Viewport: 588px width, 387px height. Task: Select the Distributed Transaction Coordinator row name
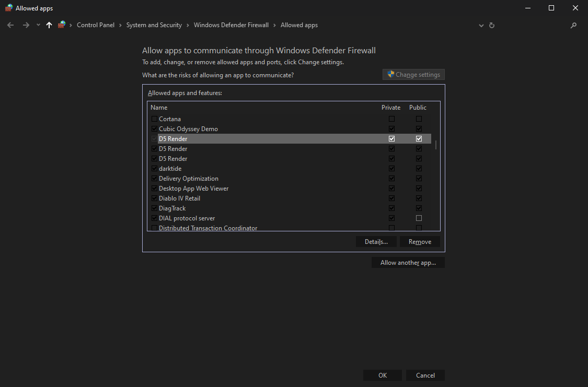208,228
